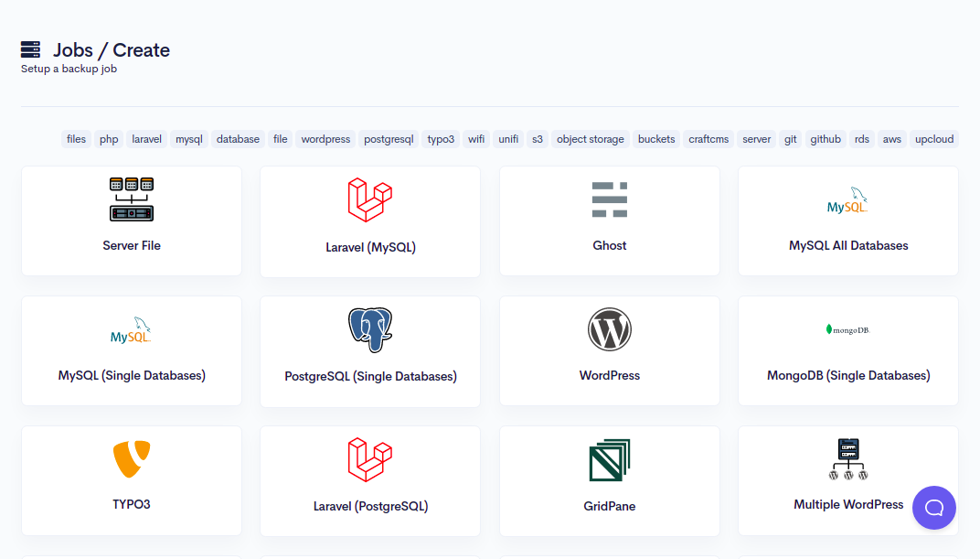980x559 pixels.
Task: Select the MySQL (Single Databases) label
Action: pyautogui.click(x=132, y=376)
